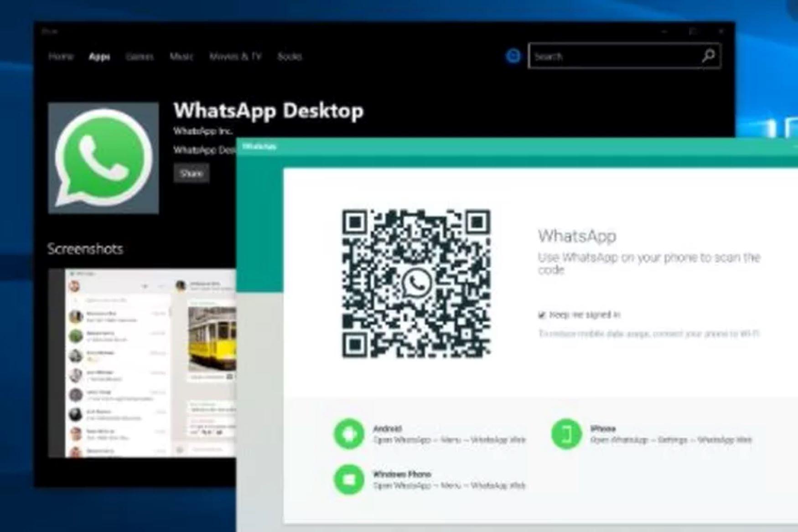798x532 pixels.
Task: Click the search magnifier icon
Action: [x=709, y=56]
